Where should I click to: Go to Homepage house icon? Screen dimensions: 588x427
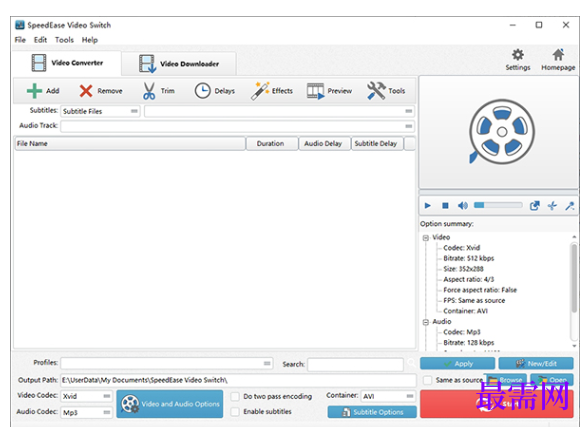[558, 55]
